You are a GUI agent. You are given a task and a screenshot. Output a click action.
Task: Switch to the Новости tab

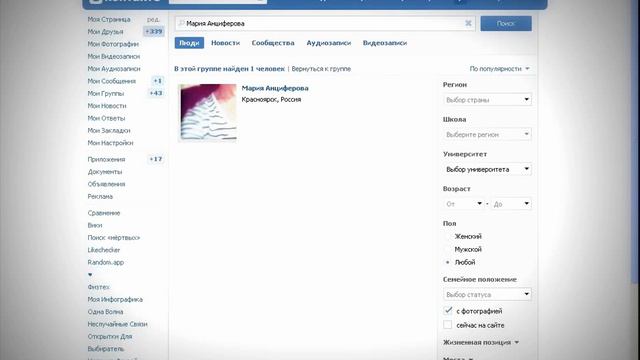[225, 43]
